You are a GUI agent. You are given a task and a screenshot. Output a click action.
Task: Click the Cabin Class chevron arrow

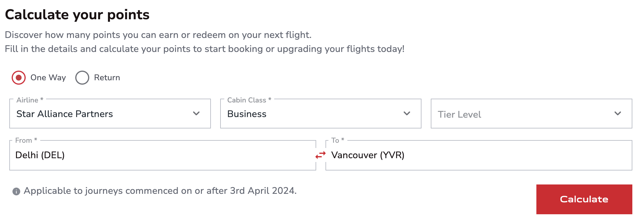pyautogui.click(x=407, y=114)
